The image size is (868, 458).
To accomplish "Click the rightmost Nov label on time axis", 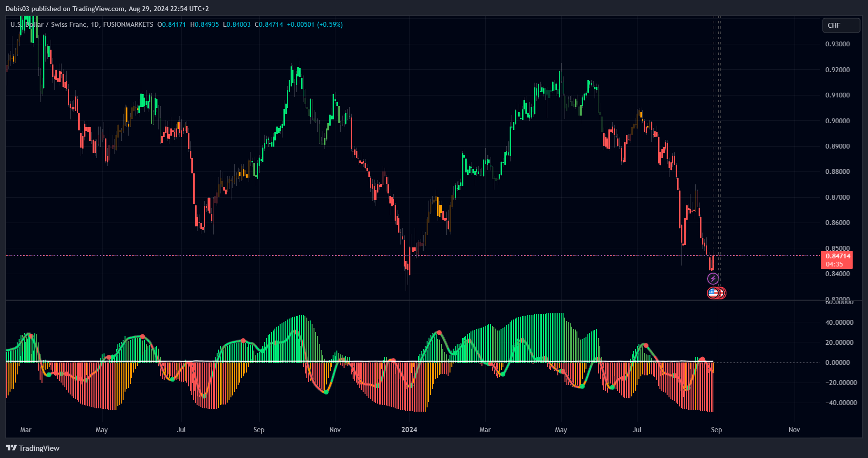I will (x=794, y=430).
